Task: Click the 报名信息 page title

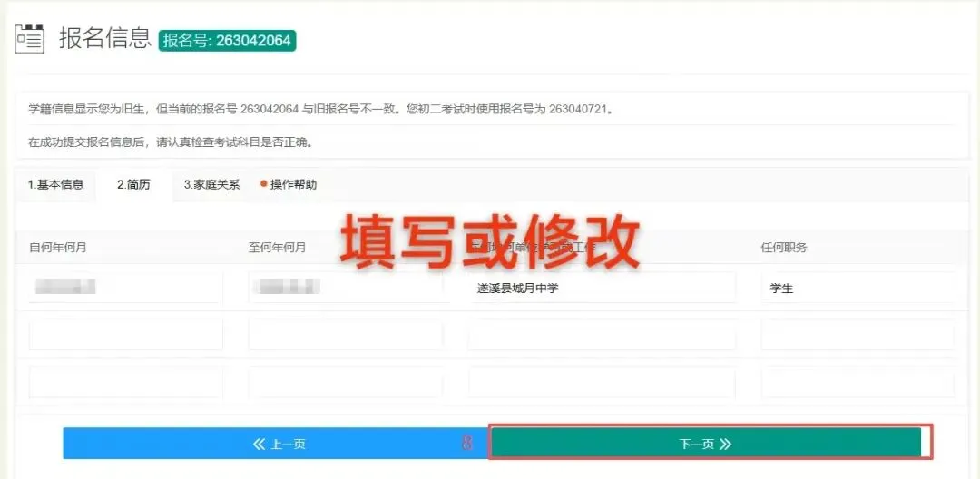Action: [x=105, y=39]
